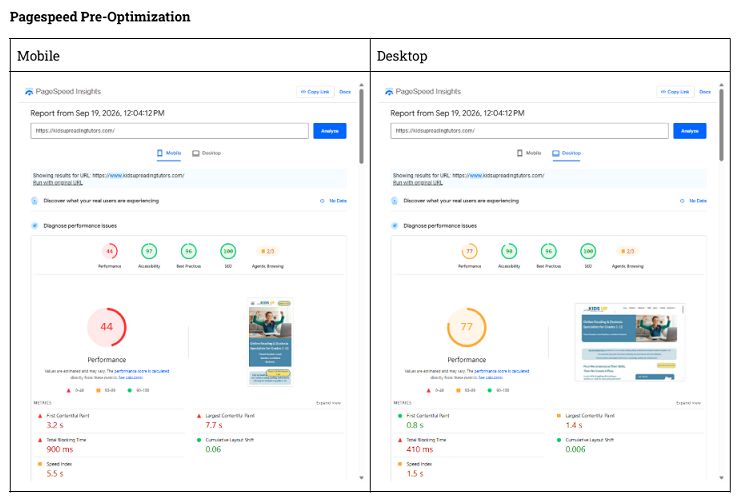This screenshot has width=743, height=499.
Task: Open the desktop page screenshot thumbnail
Action: 630,342
